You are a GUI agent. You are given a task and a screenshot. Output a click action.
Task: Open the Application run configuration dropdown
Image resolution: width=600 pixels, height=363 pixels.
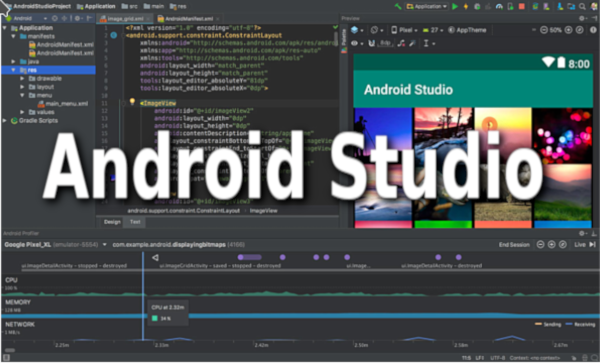(x=426, y=7)
